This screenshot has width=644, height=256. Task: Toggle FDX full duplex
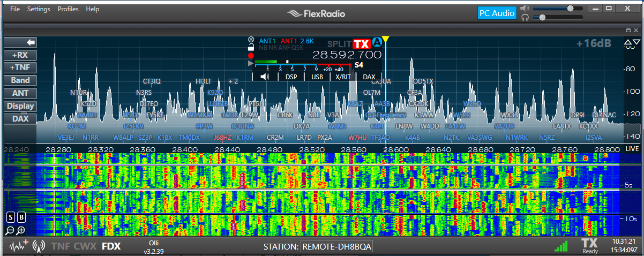(x=111, y=246)
